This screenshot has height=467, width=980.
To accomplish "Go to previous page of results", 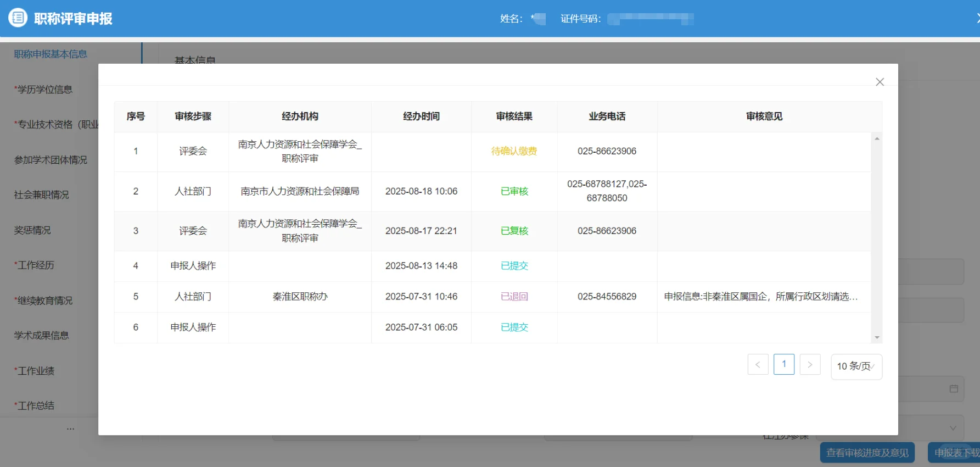I will pyautogui.click(x=758, y=365).
